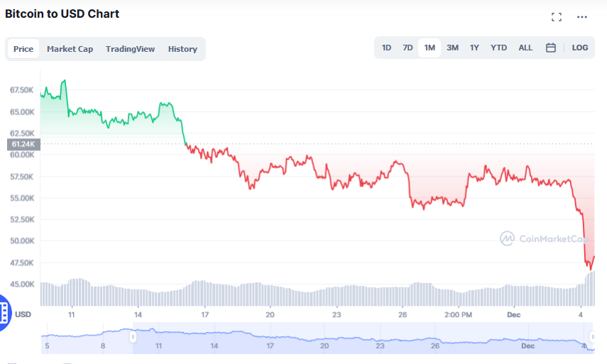
Task: Show the 7D time range
Action: tap(408, 48)
